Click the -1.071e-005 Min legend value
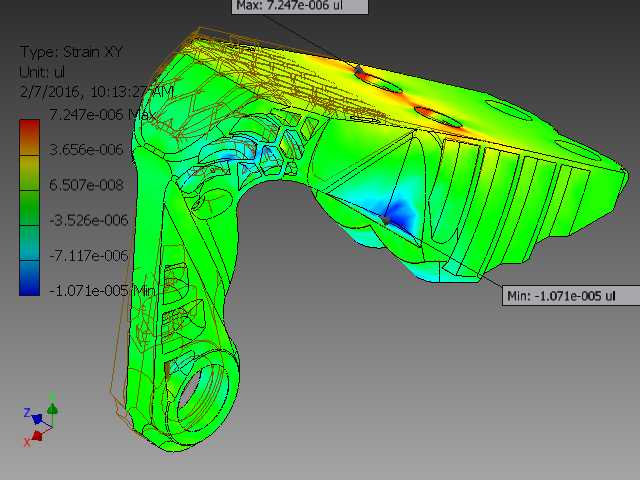 (102, 291)
